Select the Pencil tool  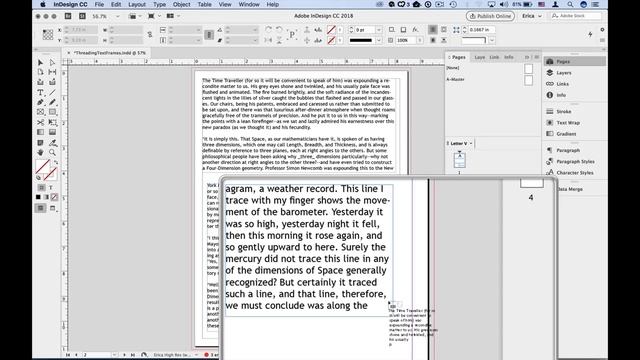[x=52, y=102]
